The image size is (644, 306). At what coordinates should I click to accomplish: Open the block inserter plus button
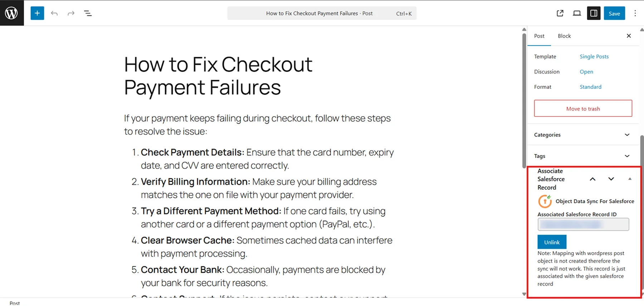(37, 13)
